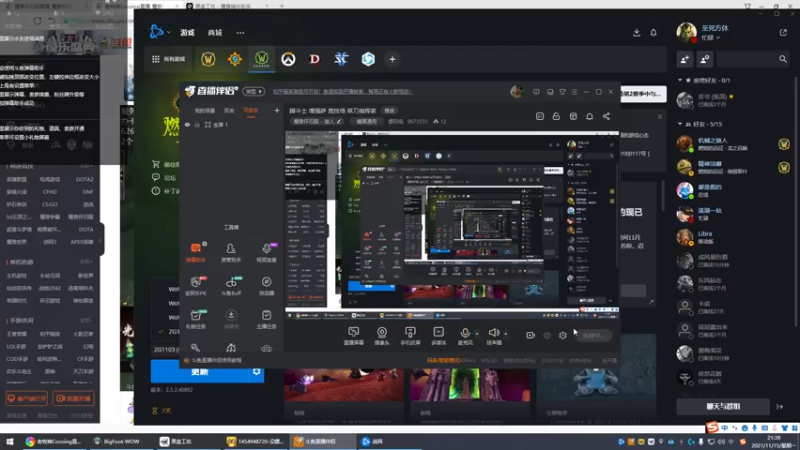The image size is (800, 450).
Task: Open friend requests icon in friends panel
Action: click(705, 59)
